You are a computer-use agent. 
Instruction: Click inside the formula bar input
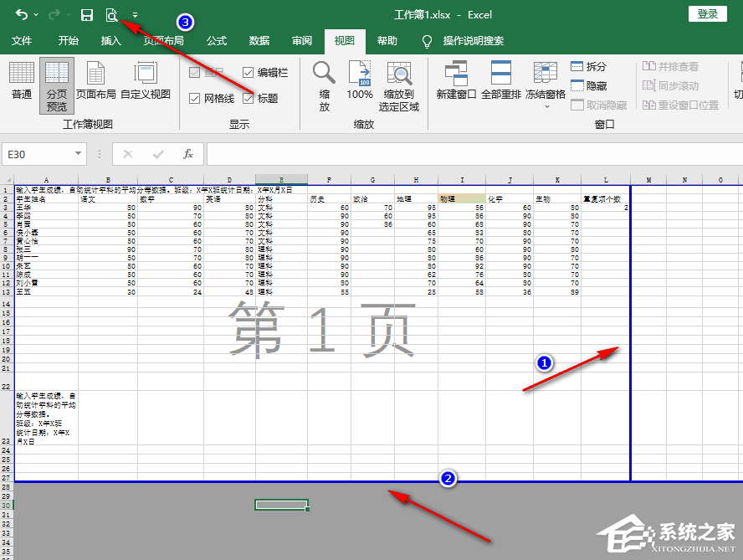pos(474,154)
